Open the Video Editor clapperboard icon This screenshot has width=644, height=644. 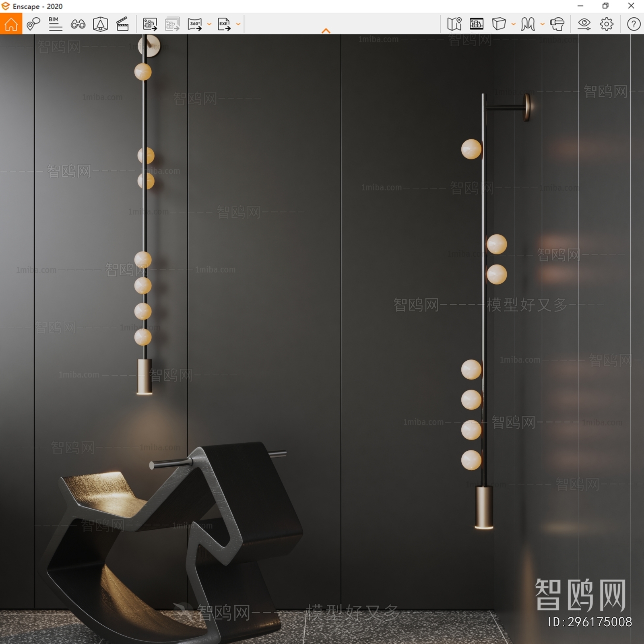click(122, 24)
